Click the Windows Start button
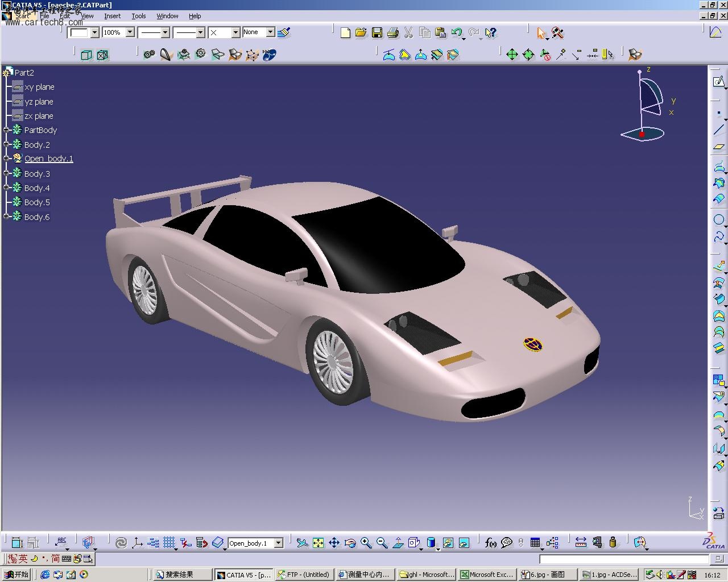 click(16, 575)
